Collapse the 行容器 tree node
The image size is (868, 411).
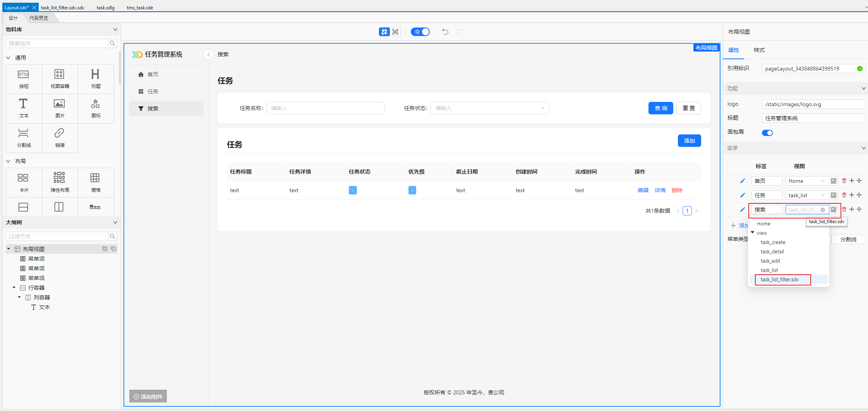tap(14, 287)
